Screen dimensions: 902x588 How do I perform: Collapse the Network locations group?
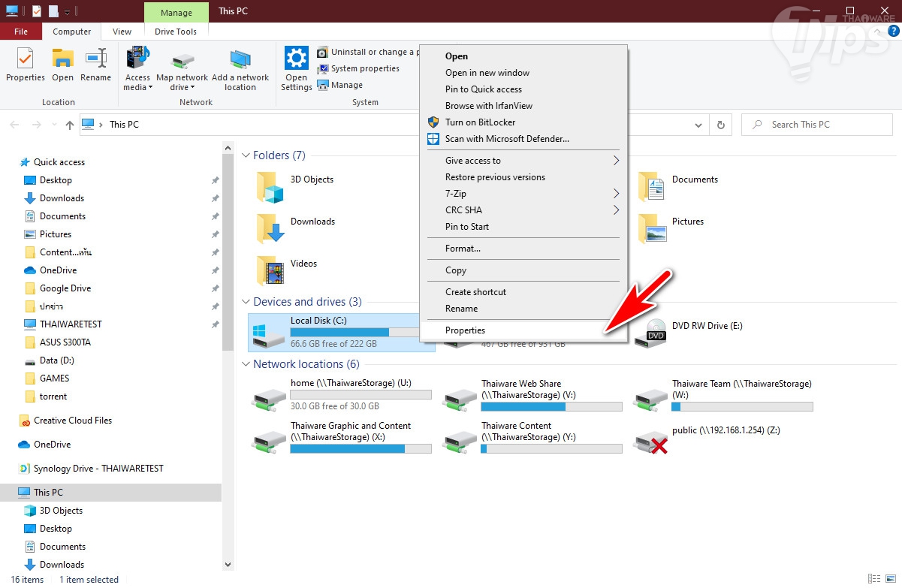coord(246,364)
